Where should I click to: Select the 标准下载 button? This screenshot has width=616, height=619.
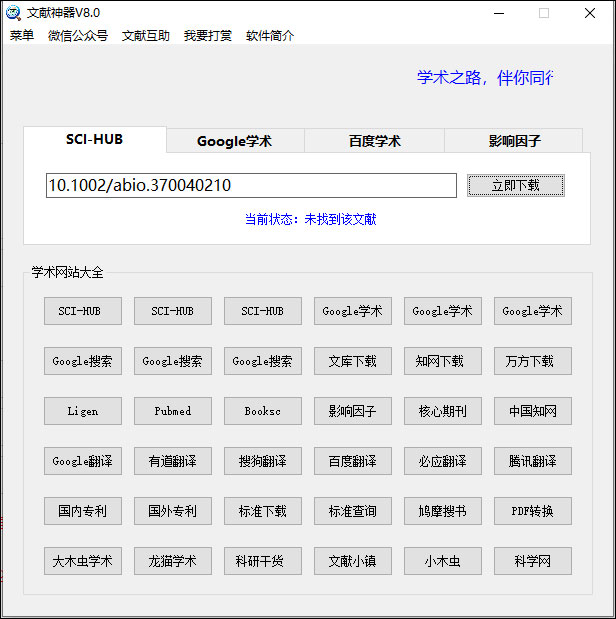click(x=263, y=511)
